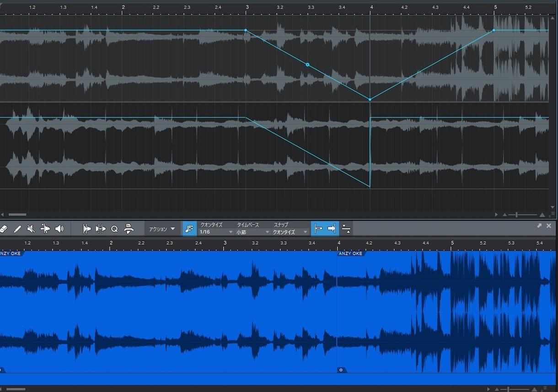Open the アクション dropdown menu
This screenshot has height=392, width=558.
click(161, 229)
